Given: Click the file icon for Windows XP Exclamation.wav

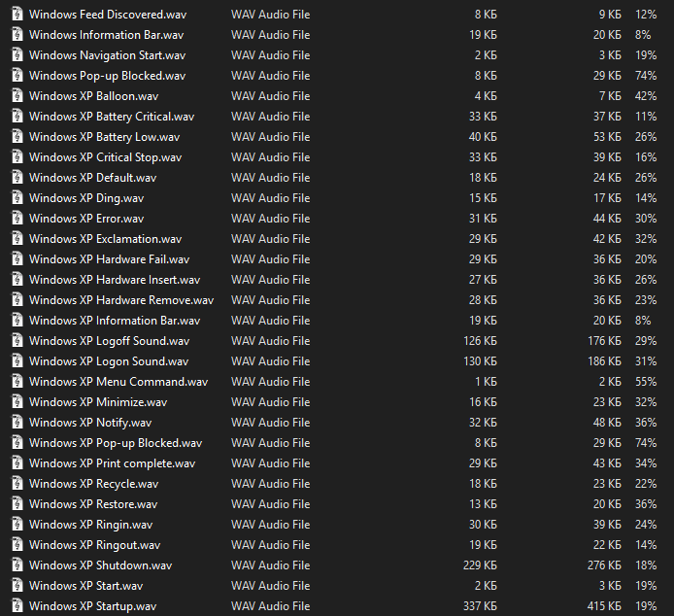Looking at the screenshot, I should [x=17, y=239].
